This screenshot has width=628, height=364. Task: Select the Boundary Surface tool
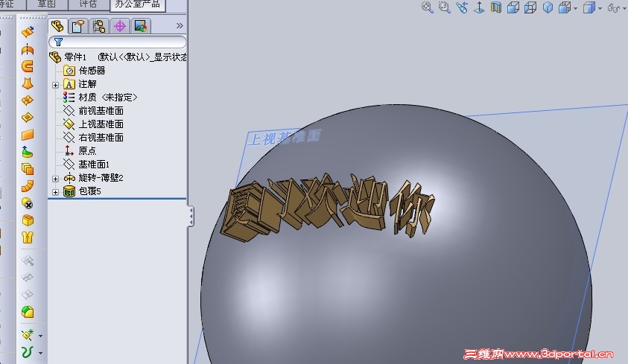tap(28, 100)
